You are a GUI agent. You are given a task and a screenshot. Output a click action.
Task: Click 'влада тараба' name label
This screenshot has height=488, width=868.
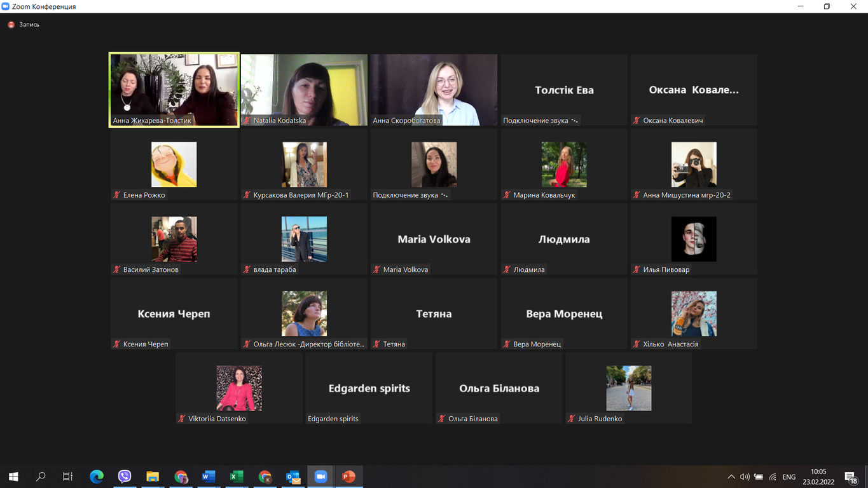click(275, 269)
